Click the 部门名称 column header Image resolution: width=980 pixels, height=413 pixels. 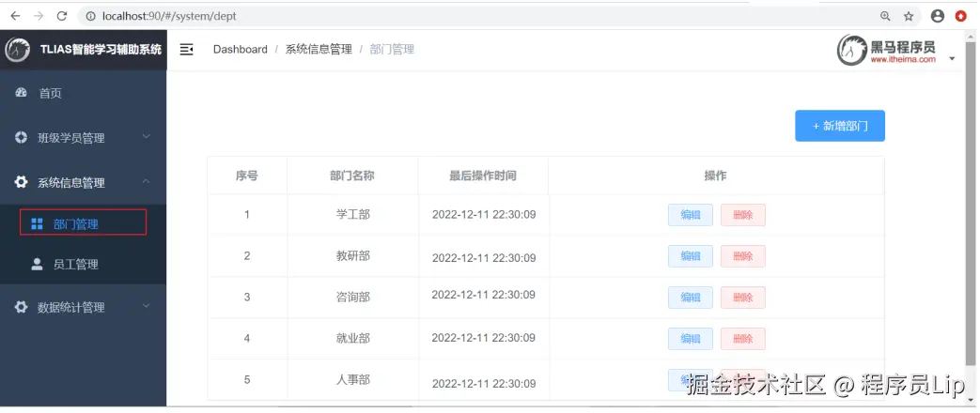pos(351,176)
